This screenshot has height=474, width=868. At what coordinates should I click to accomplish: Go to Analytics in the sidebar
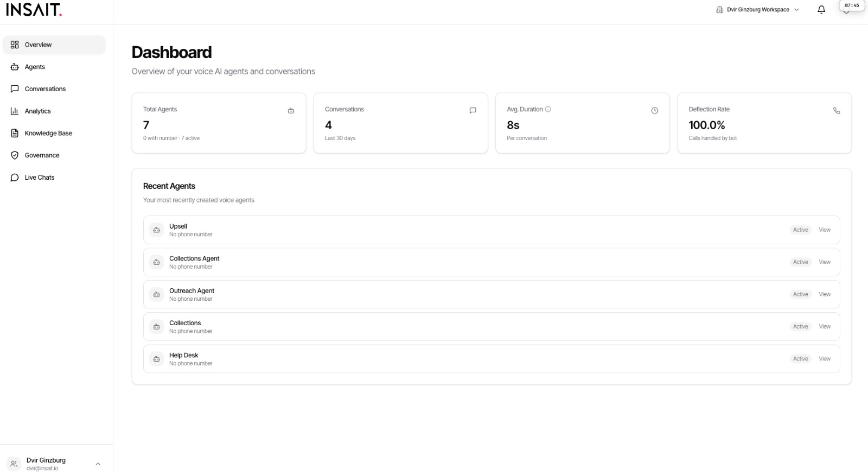click(37, 111)
